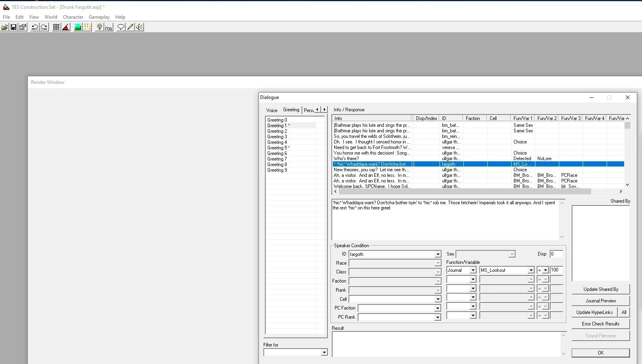The width and height of the screenshot is (642, 364).
Task: Click the TES Construction Set title icon
Action: (6, 7)
